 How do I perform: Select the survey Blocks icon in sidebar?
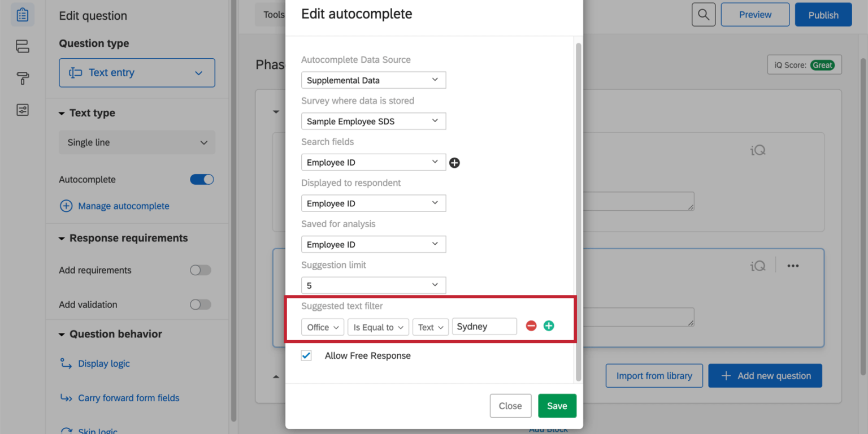22,46
